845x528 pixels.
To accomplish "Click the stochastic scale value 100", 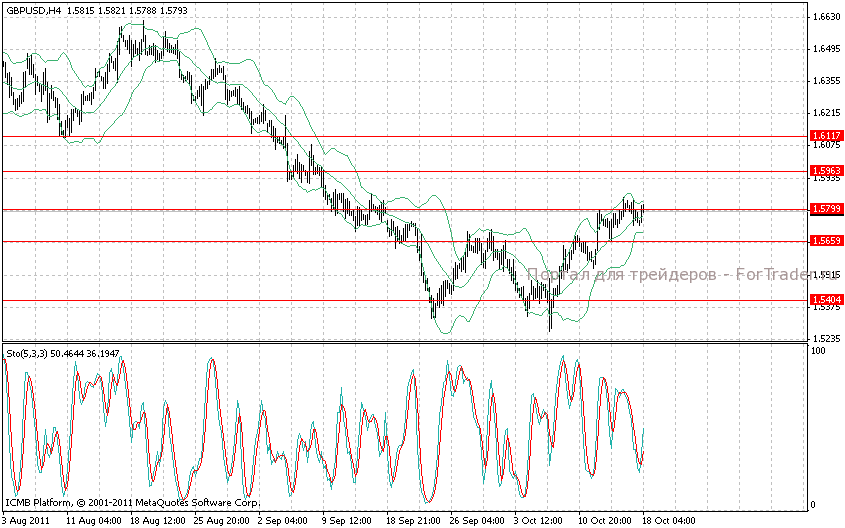I will pos(818,351).
